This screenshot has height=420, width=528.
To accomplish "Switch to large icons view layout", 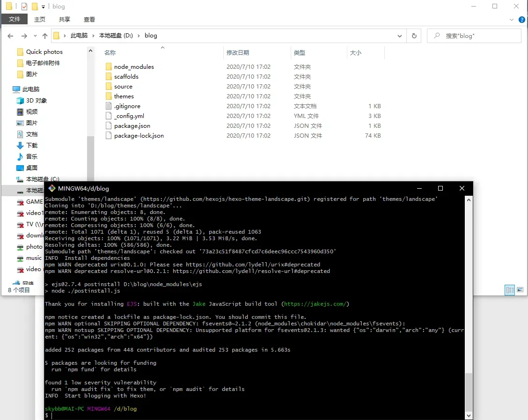I will (x=520, y=290).
